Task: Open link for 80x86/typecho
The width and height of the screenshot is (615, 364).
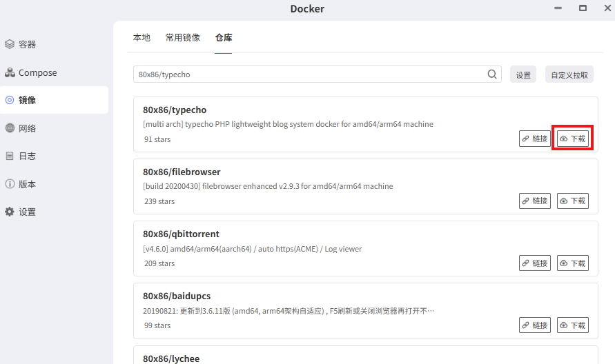Action: 534,139
